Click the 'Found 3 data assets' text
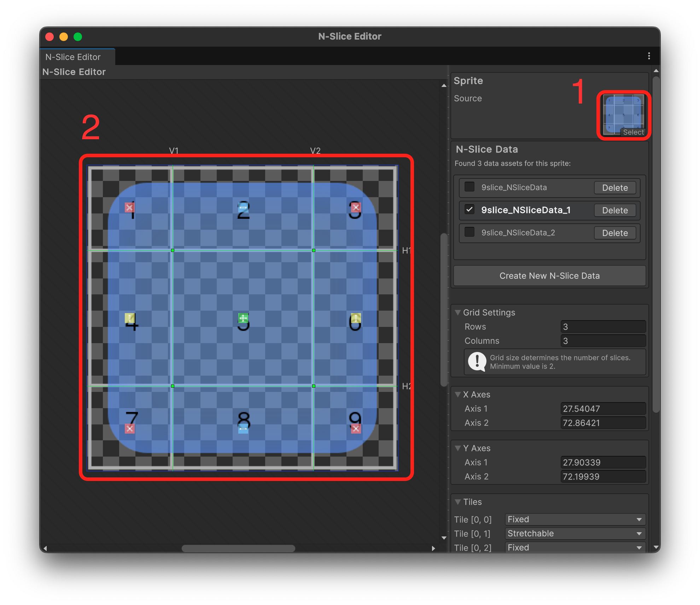The height and width of the screenshot is (605, 700). pos(512,163)
